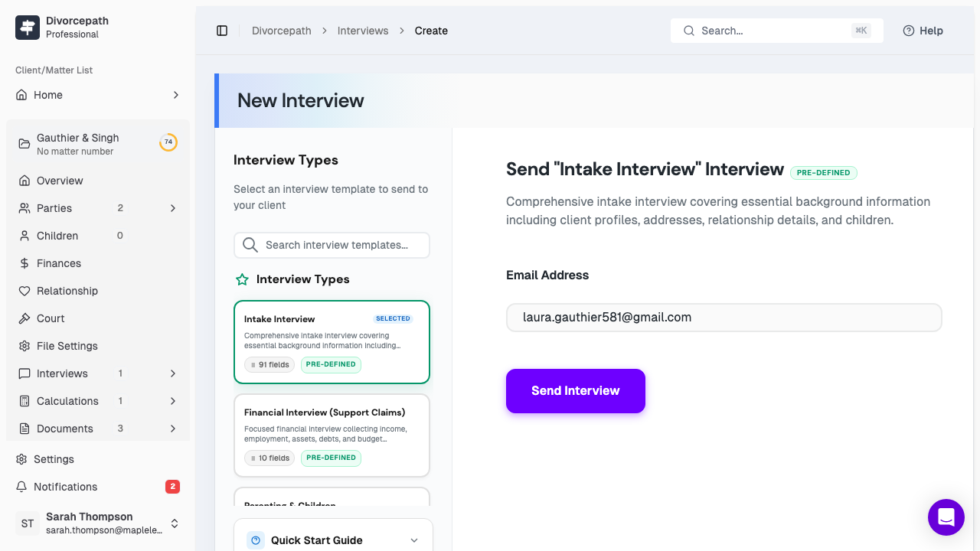
Task: Expand the Parties submenu chevron
Action: (x=173, y=208)
